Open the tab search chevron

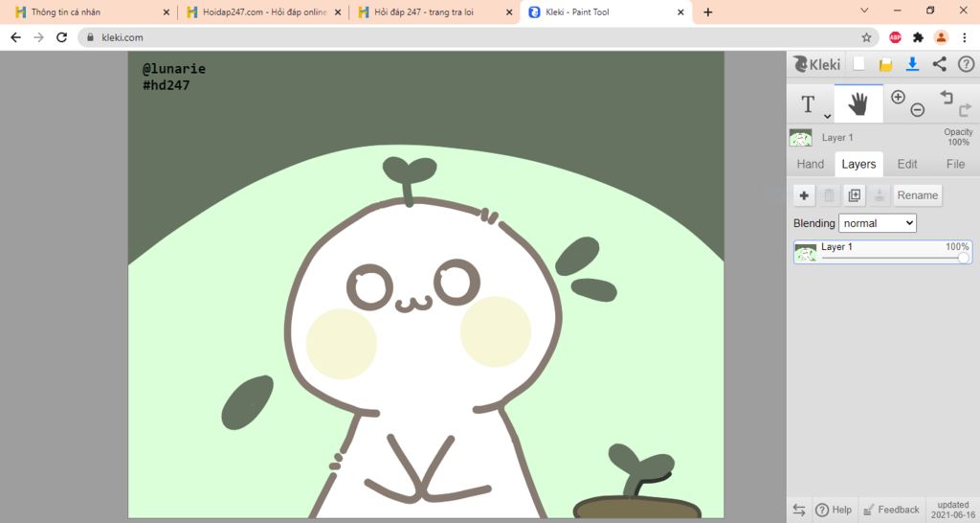tap(864, 10)
